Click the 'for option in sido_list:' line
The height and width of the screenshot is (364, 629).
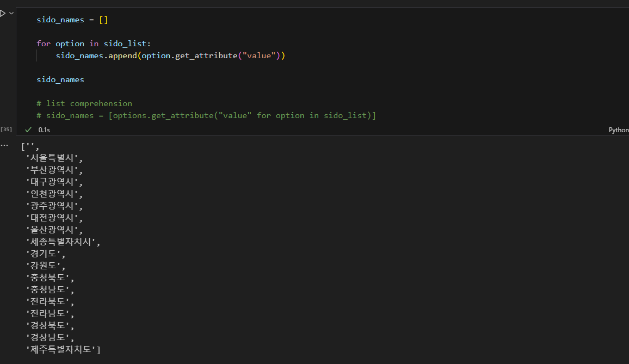(x=94, y=44)
